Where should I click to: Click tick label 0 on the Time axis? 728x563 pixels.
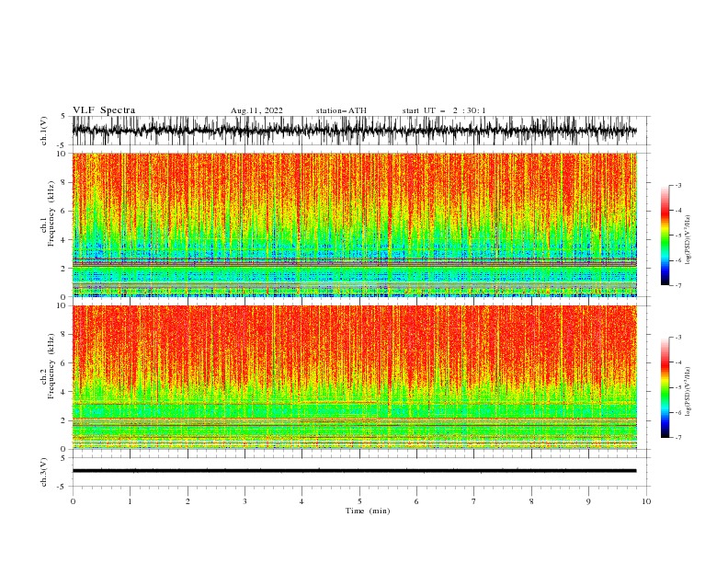coord(73,501)
